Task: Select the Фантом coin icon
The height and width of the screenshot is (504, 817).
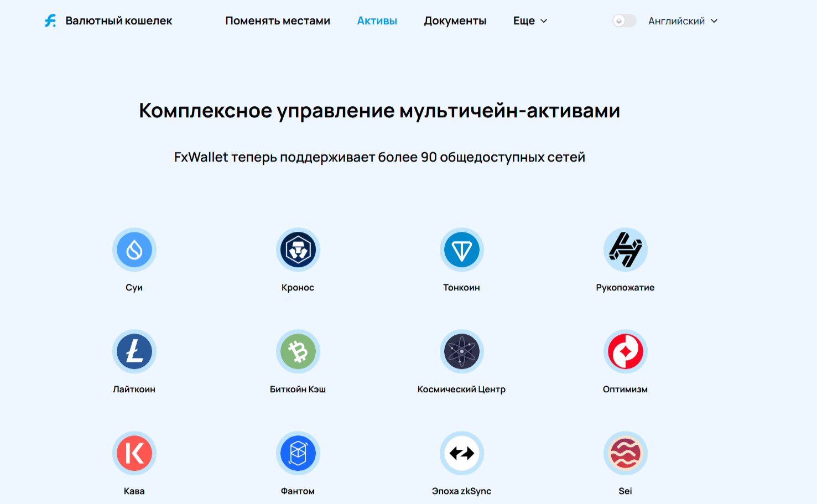Action: tap(298, 453)
